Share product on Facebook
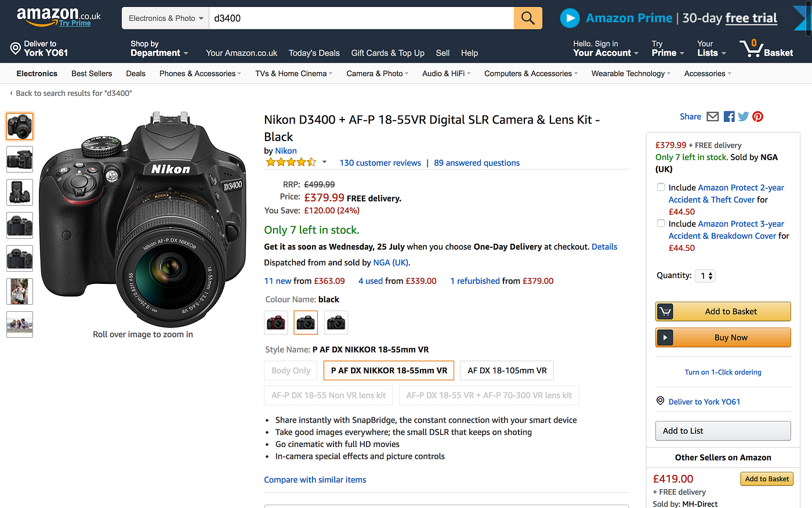 pyautogui.click(x=729, y=117)
